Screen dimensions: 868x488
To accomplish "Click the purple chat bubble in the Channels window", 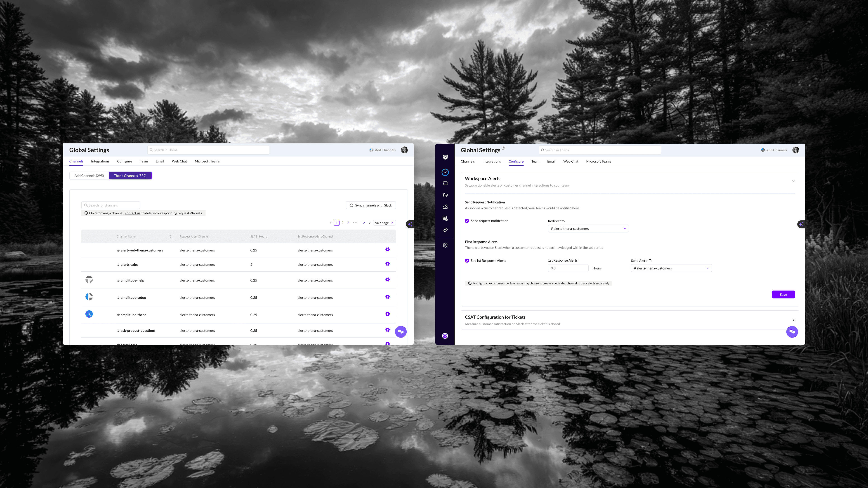I will pos(401,332).
